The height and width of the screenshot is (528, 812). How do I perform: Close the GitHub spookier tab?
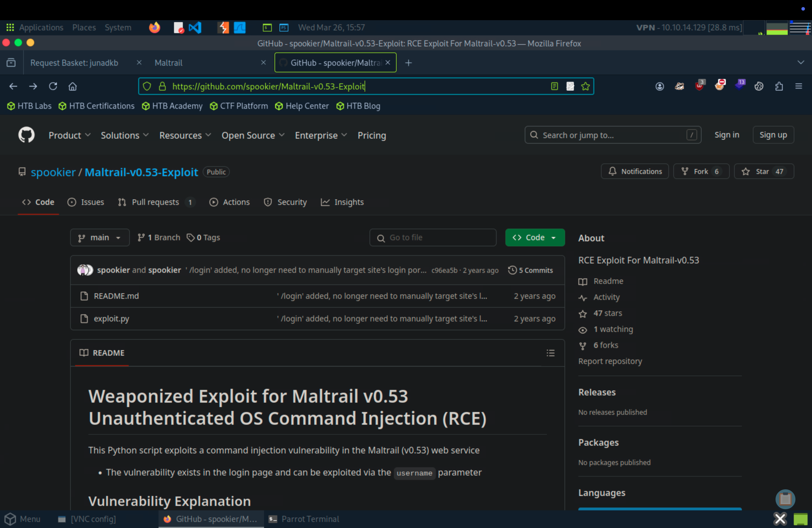coord(388,62)
